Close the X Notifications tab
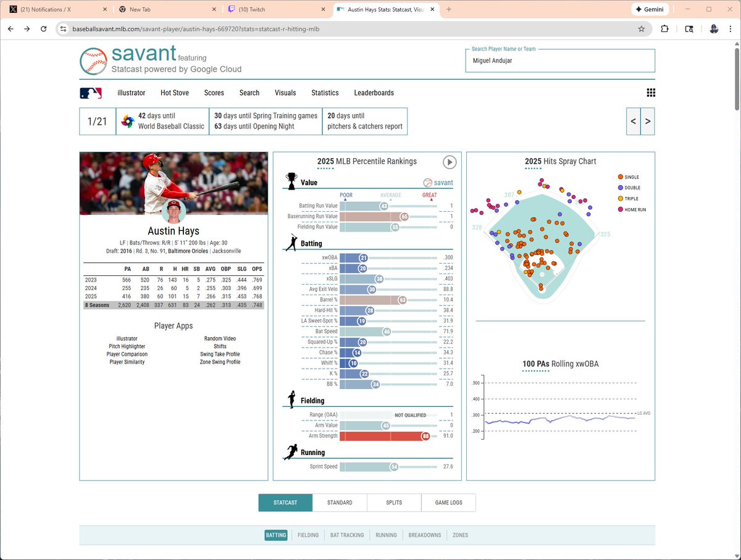This screenshot has height=560, width=741. (105, 9)
